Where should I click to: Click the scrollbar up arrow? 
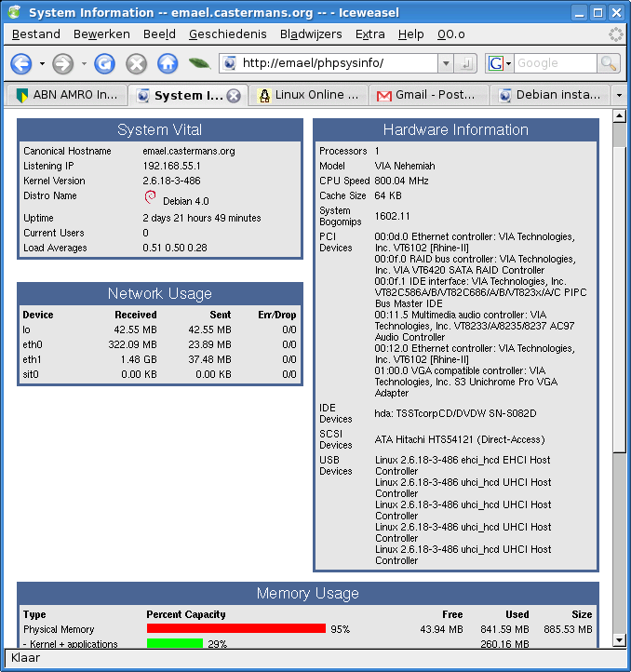coord(620,115)
